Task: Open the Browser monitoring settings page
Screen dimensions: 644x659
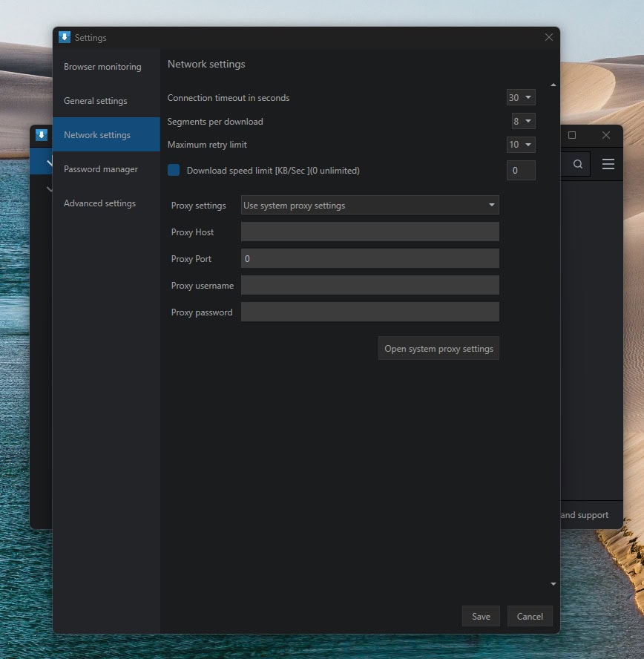Action: click(x=106, y=66)
